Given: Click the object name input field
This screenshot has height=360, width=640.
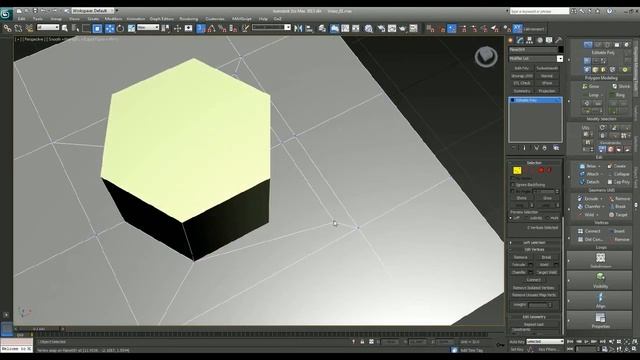Looking at the screenshot, I should click(x=532, y=49).
